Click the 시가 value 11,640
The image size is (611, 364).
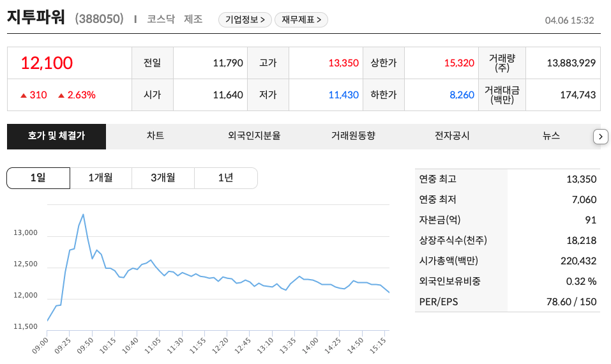click(228, 95)
